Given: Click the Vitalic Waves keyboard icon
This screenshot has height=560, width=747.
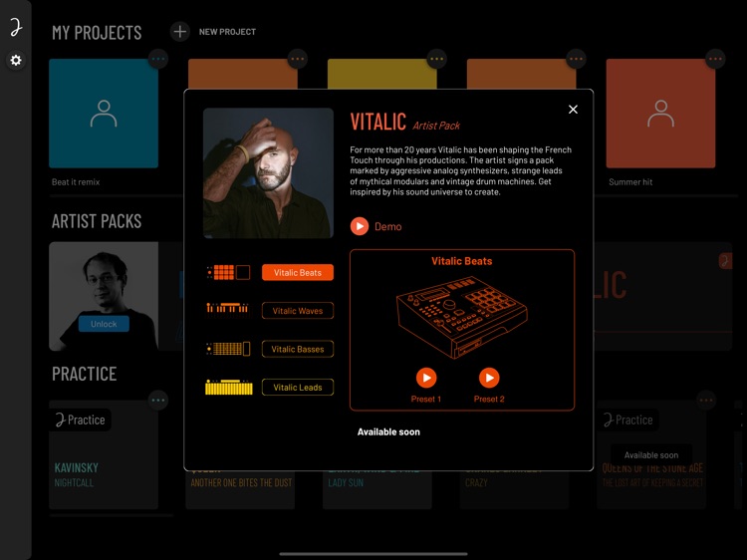Looking at the screenshot, I should 227,308.
